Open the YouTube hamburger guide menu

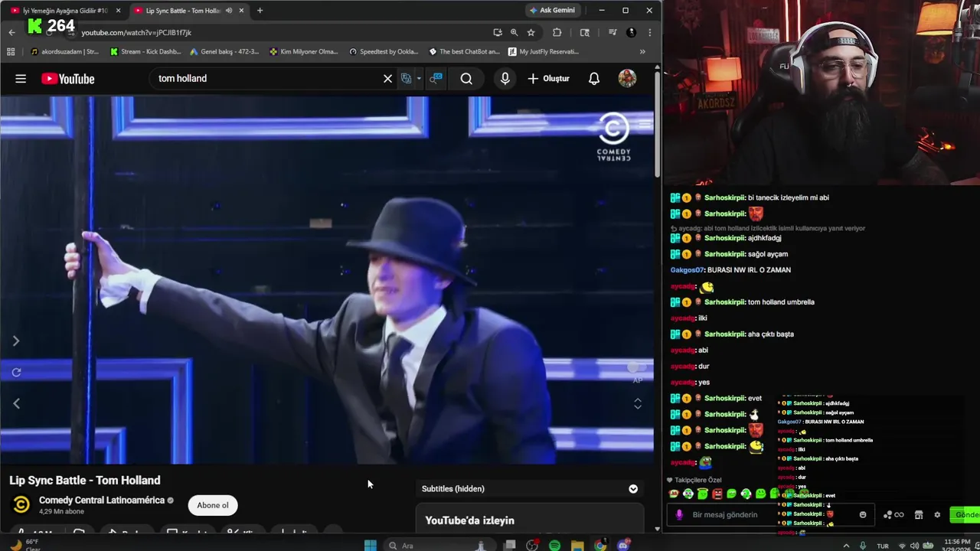click(x=21, y=79)
